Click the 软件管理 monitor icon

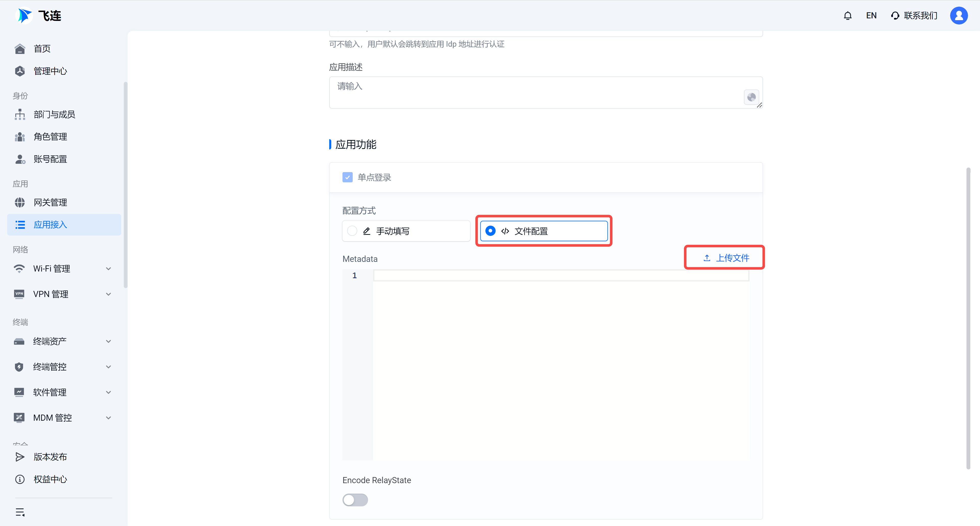[19, 392]
